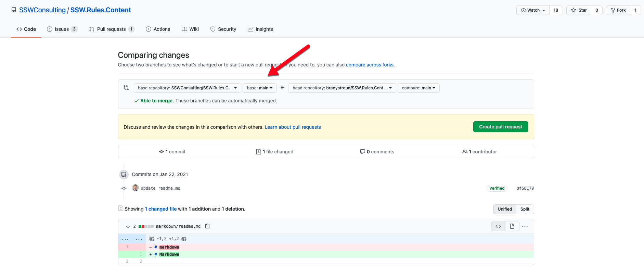Select the 1 file changed tab
The image size is (644, 276).
[275, 152]
